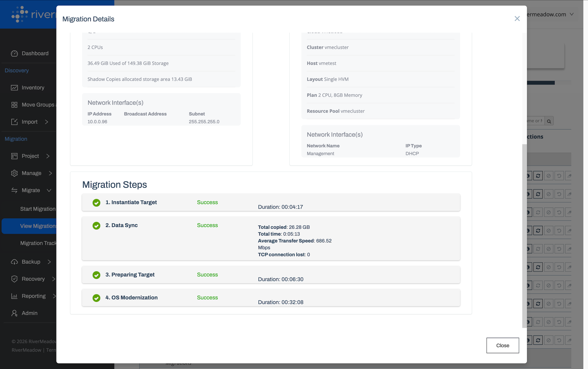The image size is (588, 369).
Task: Expand the Project submenu
Action: pyautogui.click(x=48, y=156)
